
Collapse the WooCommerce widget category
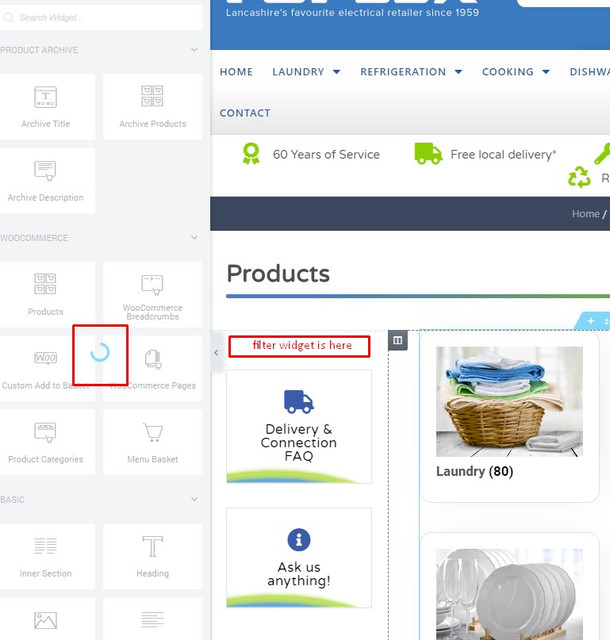point(194,238)
